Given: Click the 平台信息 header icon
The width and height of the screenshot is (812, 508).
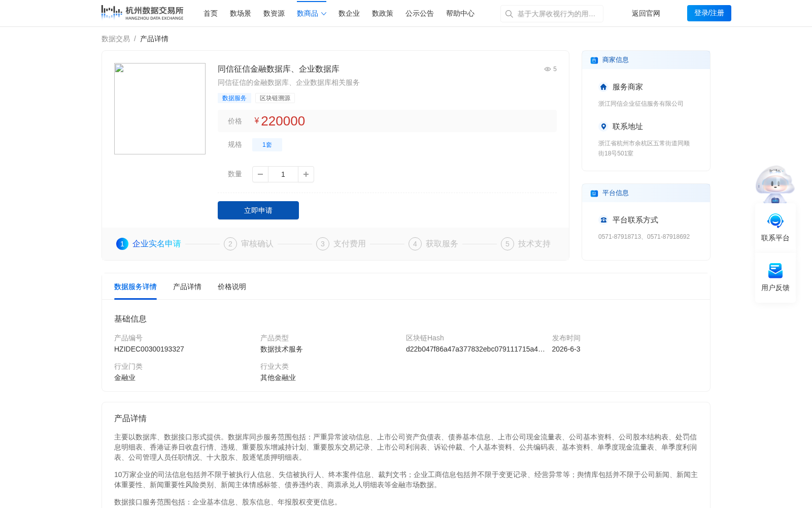Looking at the screenshot, I should pyautogui.click(x=594, y=194).
